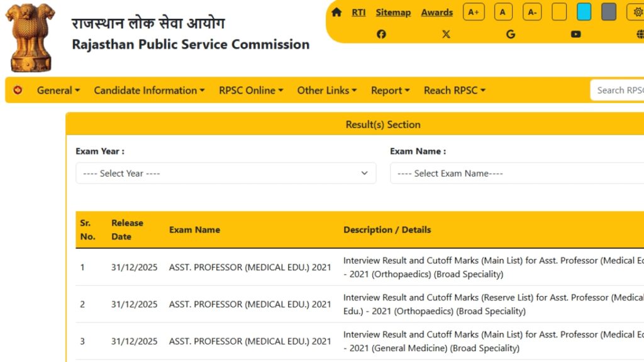Screen dimensions: 644x362
Task: Select the white theme swatch
Action: 559,11
